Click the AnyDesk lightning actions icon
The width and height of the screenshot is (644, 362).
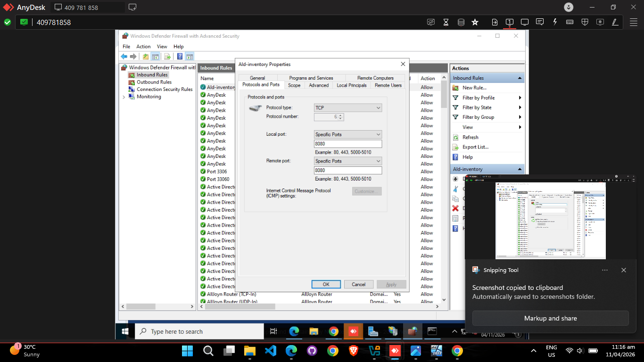tap(555, 22)
